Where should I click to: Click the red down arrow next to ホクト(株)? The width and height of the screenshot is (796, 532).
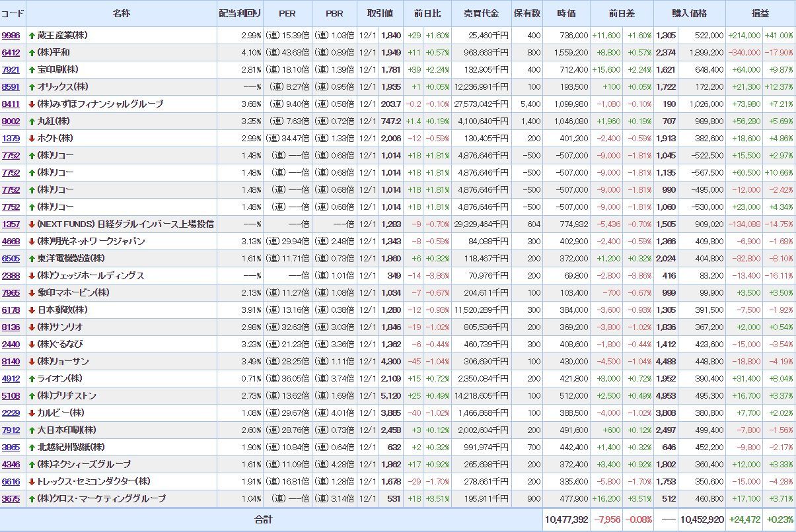tap(32, 139)
